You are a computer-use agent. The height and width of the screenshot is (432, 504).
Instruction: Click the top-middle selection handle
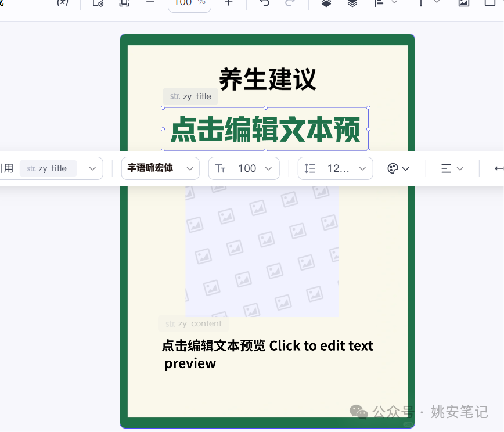pyautogui.click(x=265, y=107)
